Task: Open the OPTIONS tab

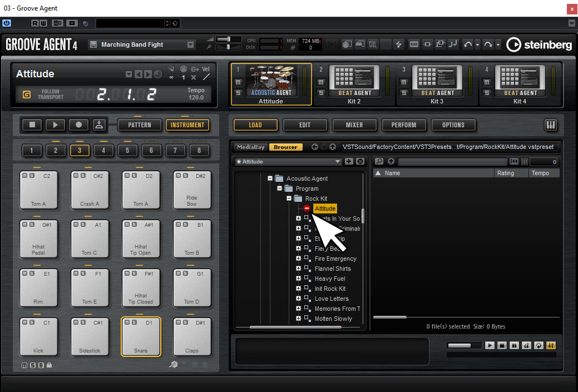Action: pos(453,125)
